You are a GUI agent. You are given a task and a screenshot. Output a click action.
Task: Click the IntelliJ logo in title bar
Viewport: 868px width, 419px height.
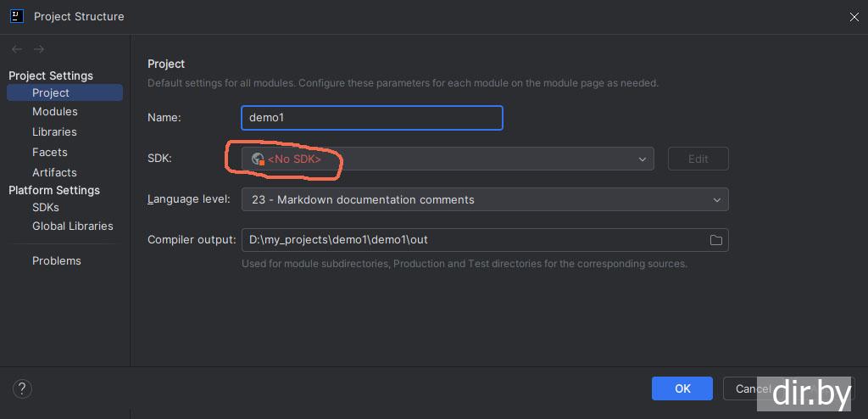point(16,15)
